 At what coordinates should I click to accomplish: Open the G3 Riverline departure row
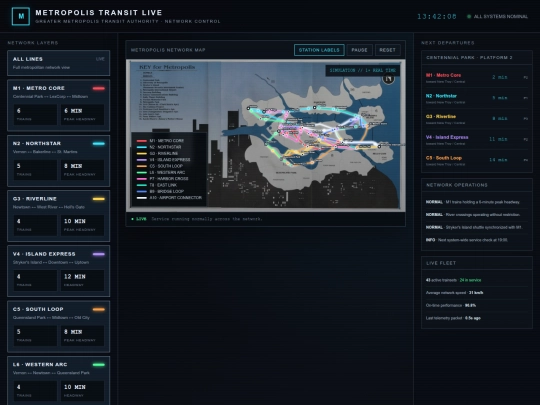coord(477,119)
